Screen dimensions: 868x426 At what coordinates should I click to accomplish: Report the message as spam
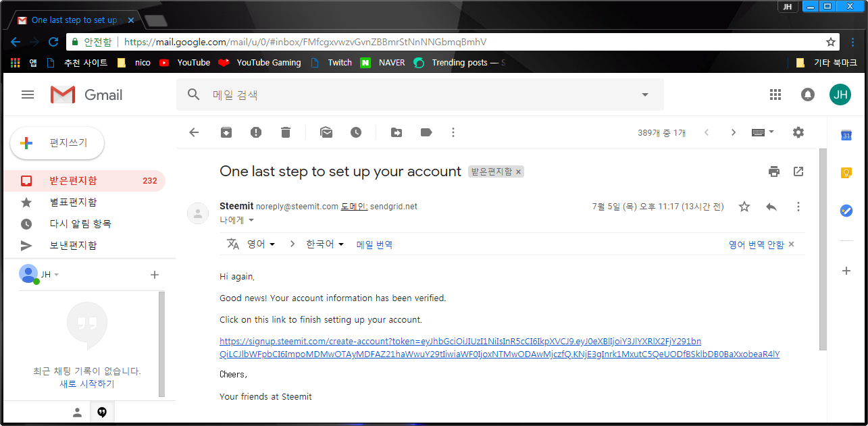[x=256, y=132]
